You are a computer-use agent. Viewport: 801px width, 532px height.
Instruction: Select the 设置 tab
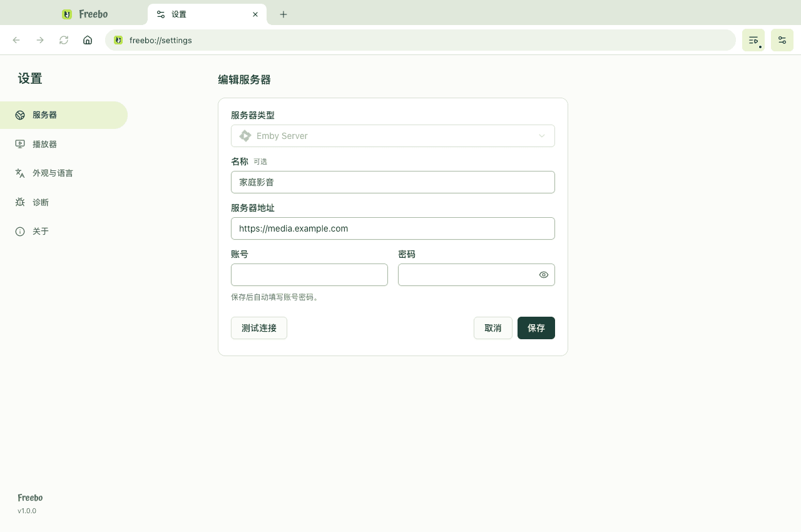click(207, 14)
